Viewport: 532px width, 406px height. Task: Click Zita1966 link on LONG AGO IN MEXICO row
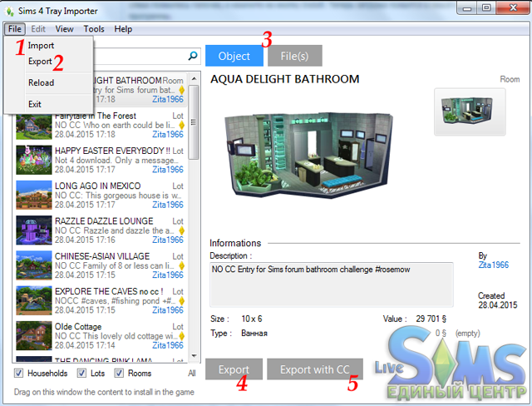tap(168, 205)
